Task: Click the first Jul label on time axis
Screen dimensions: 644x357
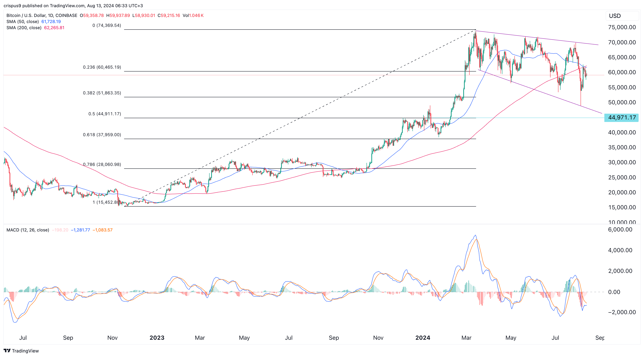Action: (x=23, y=338)
